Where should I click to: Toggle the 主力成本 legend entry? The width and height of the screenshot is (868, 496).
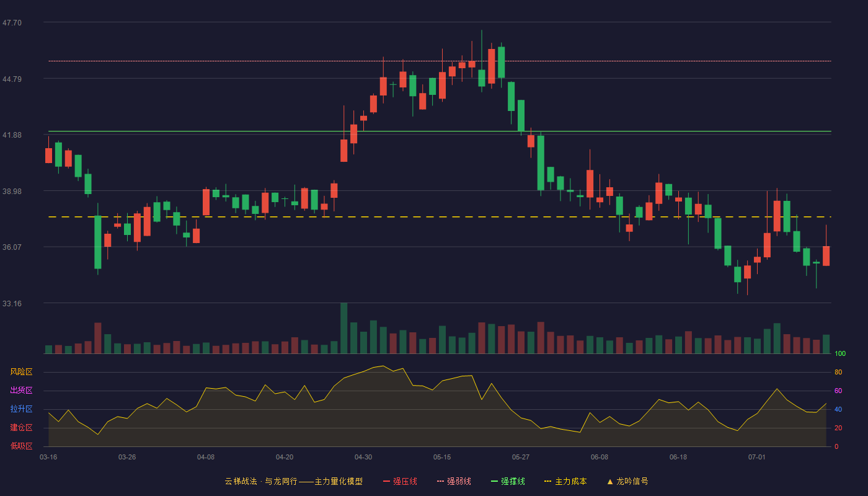565,481
